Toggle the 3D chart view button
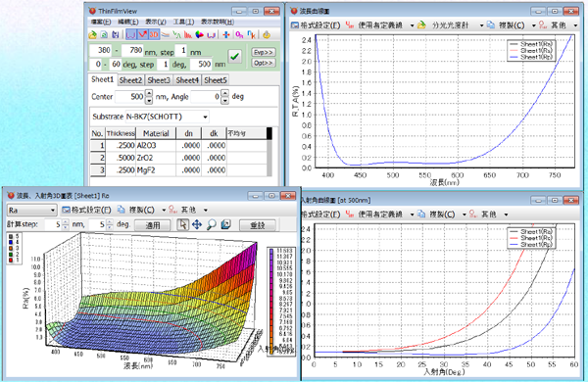This screenshot has height=382, width=588. [154, 34]
